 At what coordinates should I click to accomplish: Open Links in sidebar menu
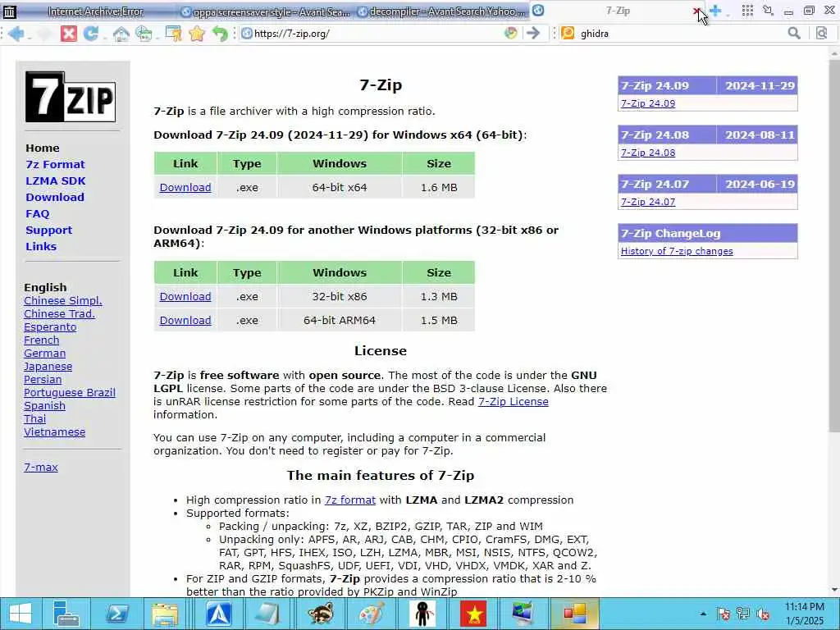pyautogui.click(x=41, y=246)
